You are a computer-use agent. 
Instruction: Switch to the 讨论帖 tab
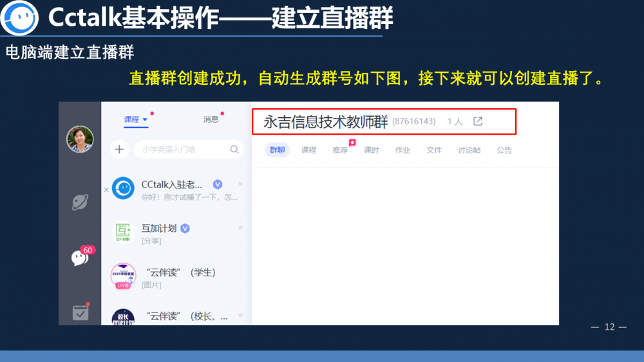pos(469,150)
